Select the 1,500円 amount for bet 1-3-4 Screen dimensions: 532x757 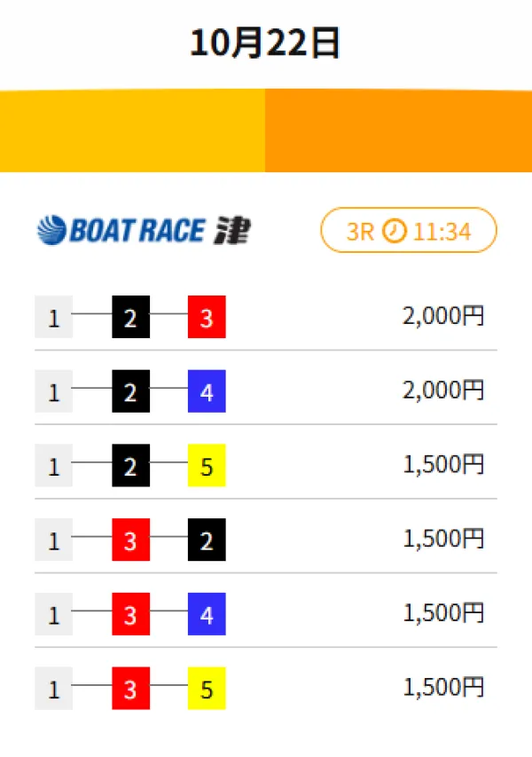(443, 613)
